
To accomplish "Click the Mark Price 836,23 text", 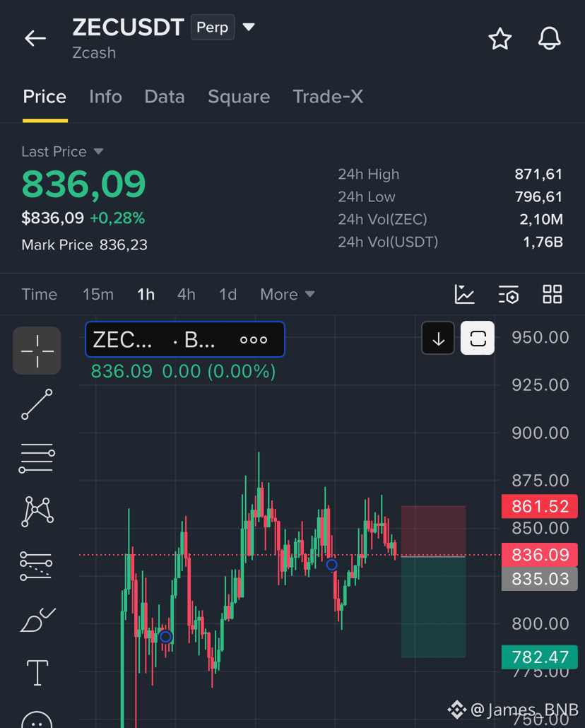I will tap(85, 245).
